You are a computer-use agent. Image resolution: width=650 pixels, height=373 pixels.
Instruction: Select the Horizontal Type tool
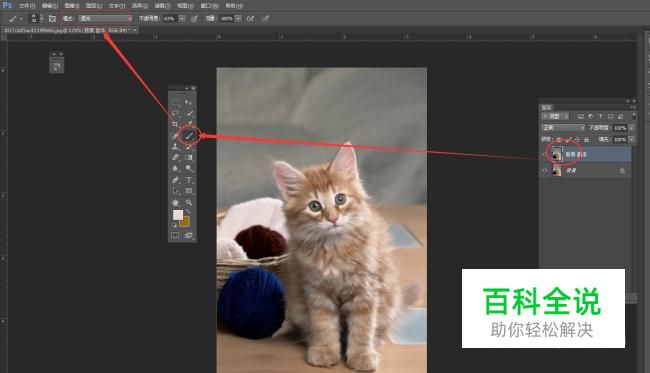tap(189, 180)
